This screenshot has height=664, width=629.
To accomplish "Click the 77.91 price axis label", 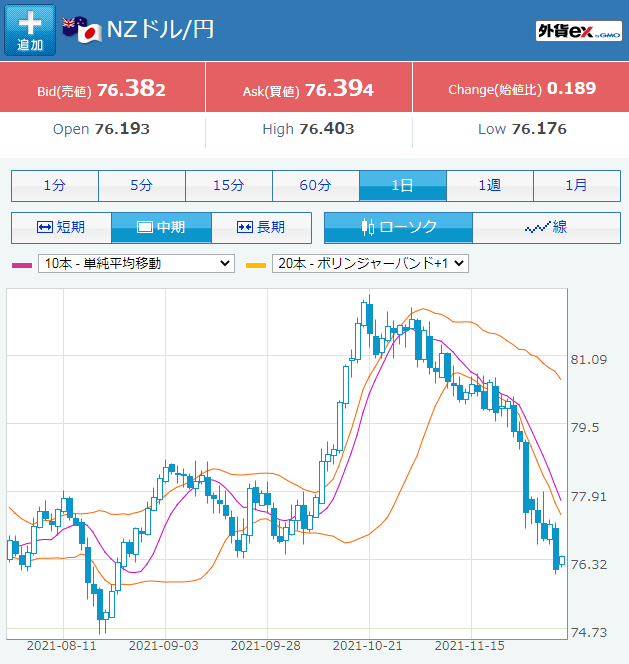I will (588, 496).
